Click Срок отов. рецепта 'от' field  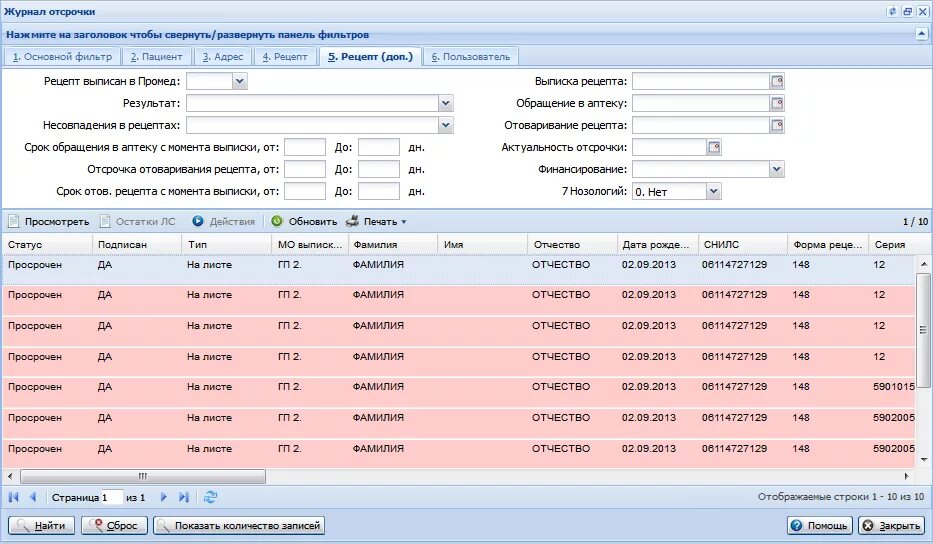coord(305,191)
